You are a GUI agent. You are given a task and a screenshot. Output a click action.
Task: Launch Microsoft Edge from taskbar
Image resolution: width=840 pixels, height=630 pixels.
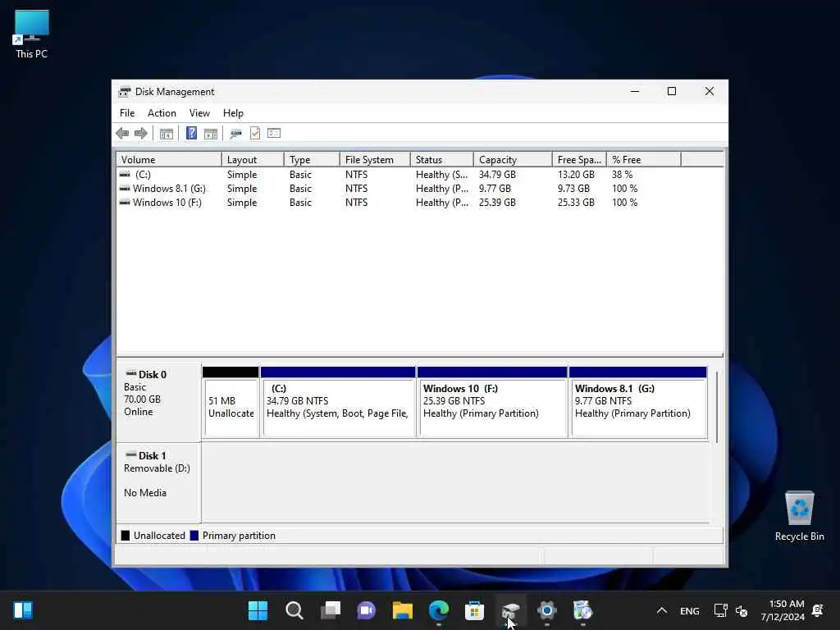pos(439,610)
